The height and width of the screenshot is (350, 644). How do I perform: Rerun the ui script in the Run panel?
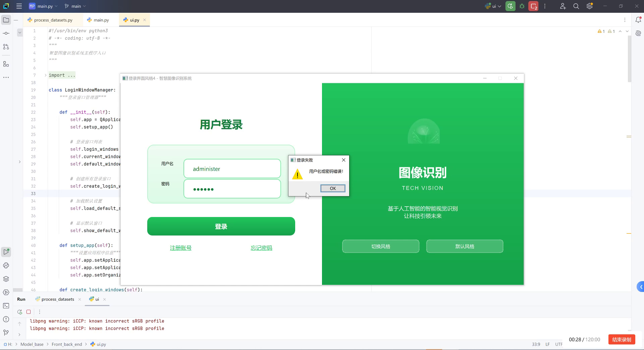19,312
